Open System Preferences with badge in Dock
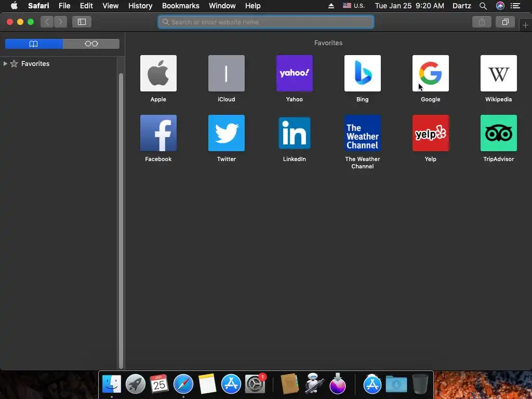 pyautogui.click(x=255, y=384)
